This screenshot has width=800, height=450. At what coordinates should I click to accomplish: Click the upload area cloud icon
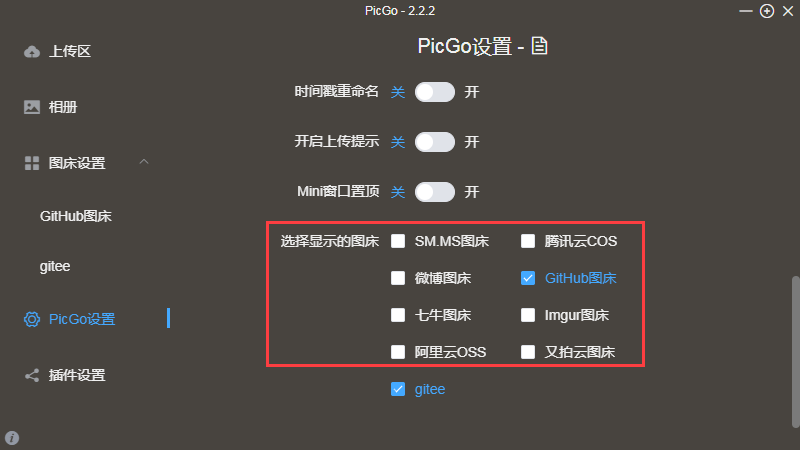tap(32, 51)
